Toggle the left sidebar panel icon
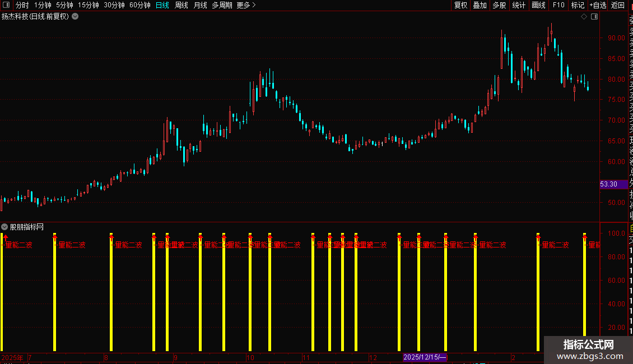 (x=6, y=5)
